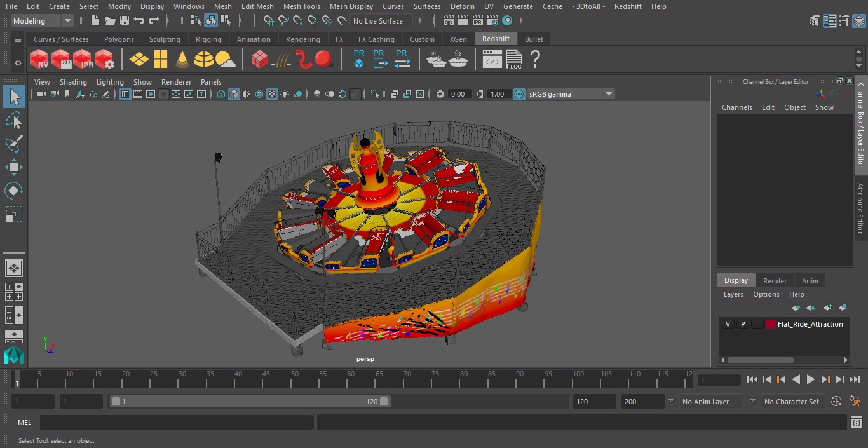
Task: Click the Redo arrow icon
Action: point(154,21)
